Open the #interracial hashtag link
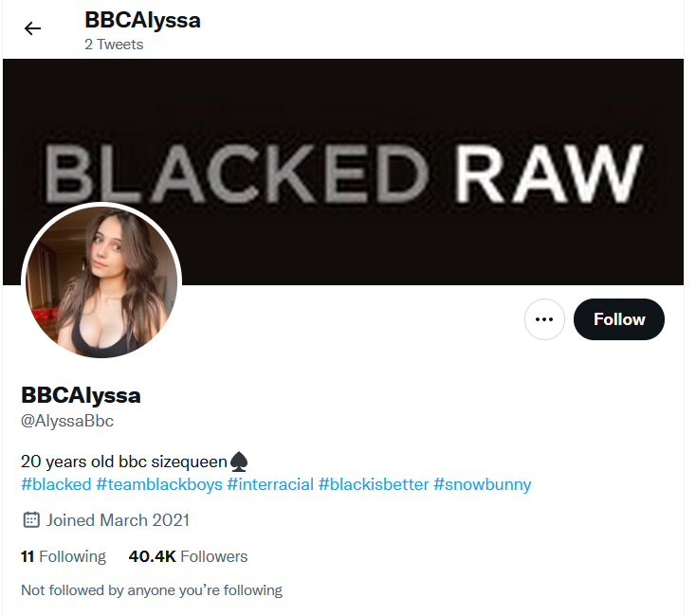This screenshot has height=616, width=696. click(270, 484)
